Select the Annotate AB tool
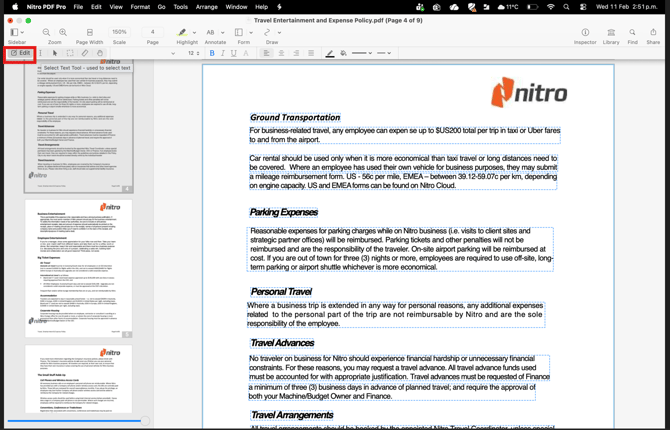 (210, 32)
